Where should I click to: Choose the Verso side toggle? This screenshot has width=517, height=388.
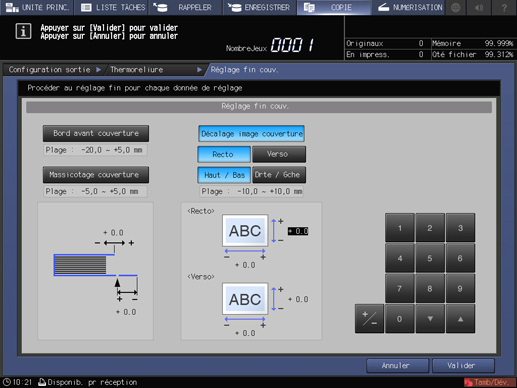tap(279, 154)
